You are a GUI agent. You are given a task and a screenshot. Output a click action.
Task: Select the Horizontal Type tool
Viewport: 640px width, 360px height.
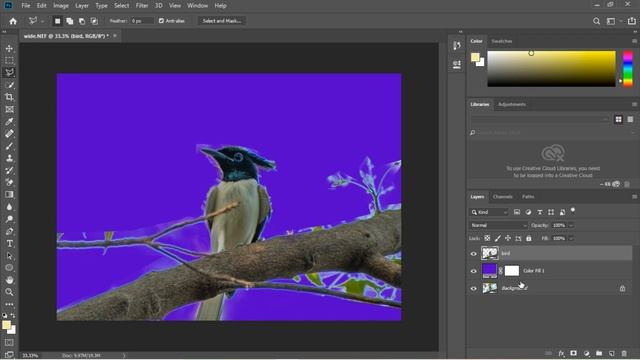(x=9, y=244)
